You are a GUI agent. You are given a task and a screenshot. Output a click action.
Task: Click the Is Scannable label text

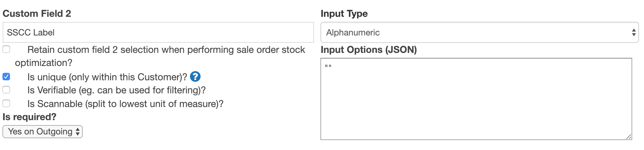[125, 104]
